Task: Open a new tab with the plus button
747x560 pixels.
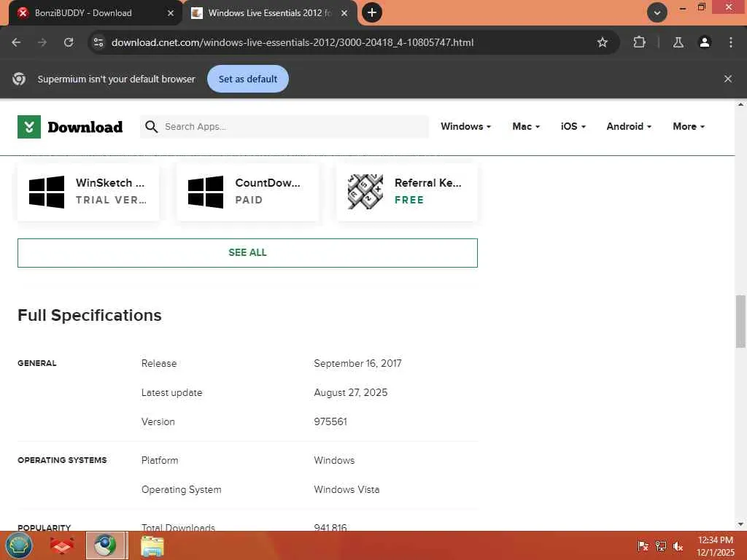Action: pyautogui.click(x=372, y=12)
